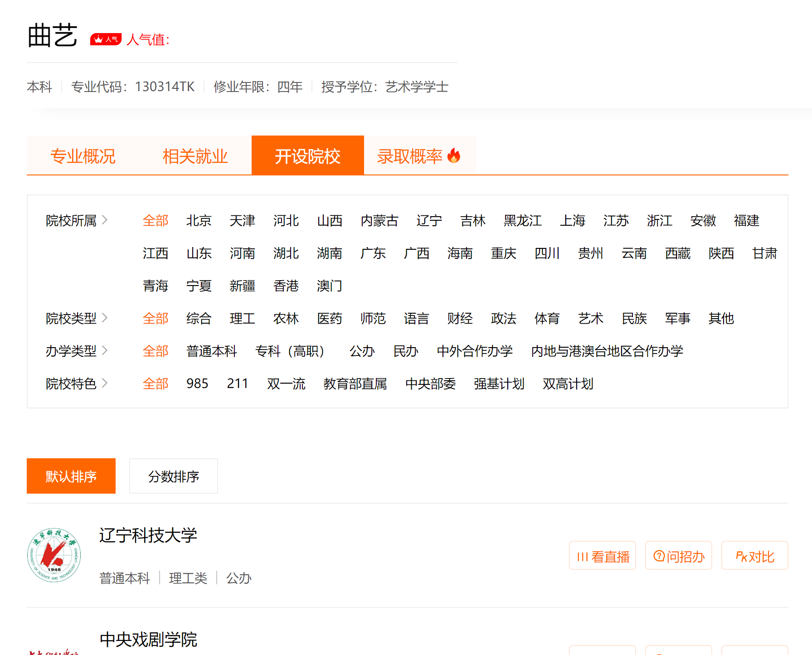Expand the 院校所属 chevron arrow

[x=105, y=220]
